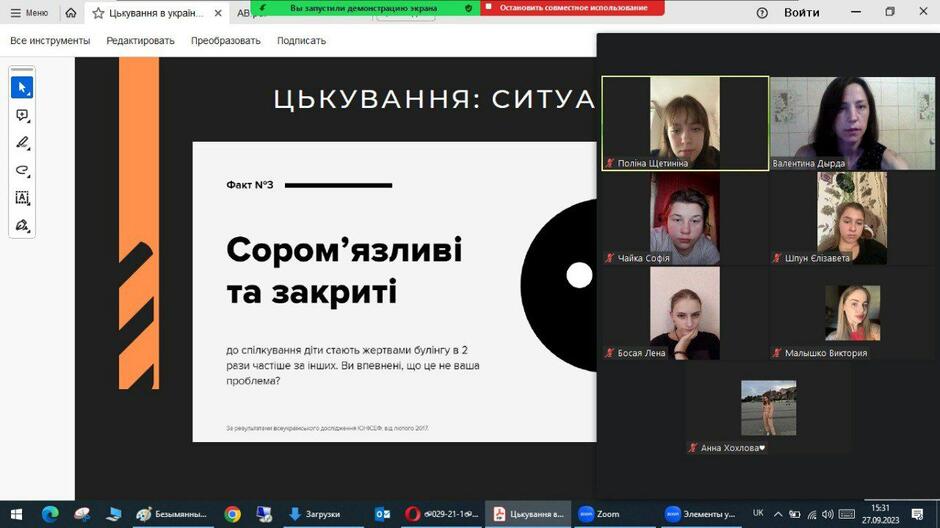Switch to the Opera 029-21-1 taskbar window
The image size is (940, 528).
point(442,514)
